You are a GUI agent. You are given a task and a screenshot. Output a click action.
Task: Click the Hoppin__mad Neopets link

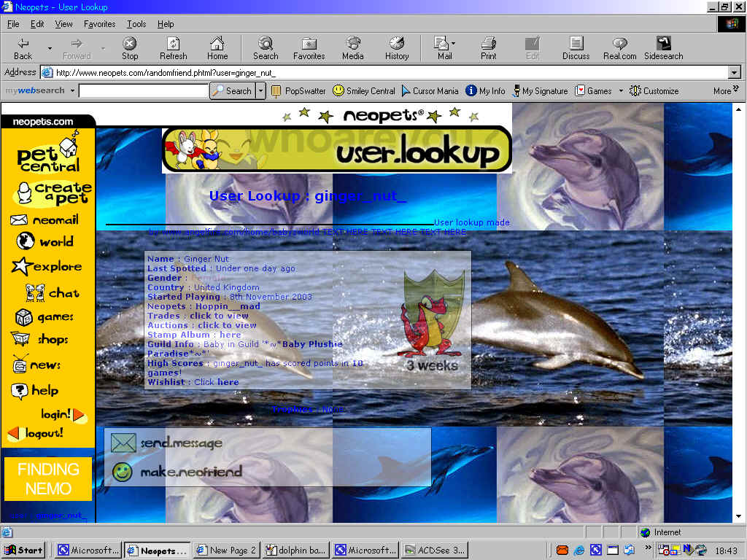(x=228, y=306)
